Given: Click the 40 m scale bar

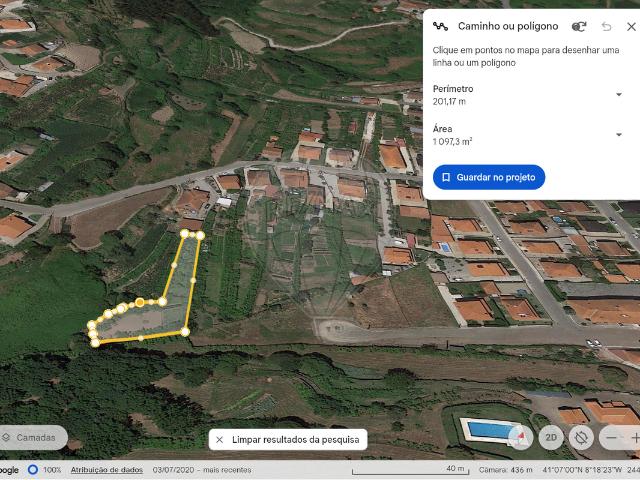Looking at the screenshot, I should [411, 471].
